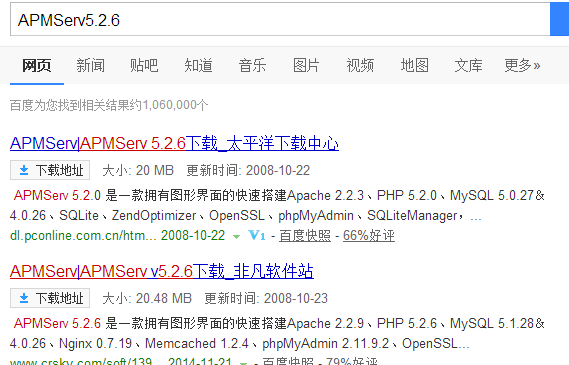Click the text 大小: 20.48 MB
Image resolution: width=569 pixels, height=365 pixels.
click(147, 298)
